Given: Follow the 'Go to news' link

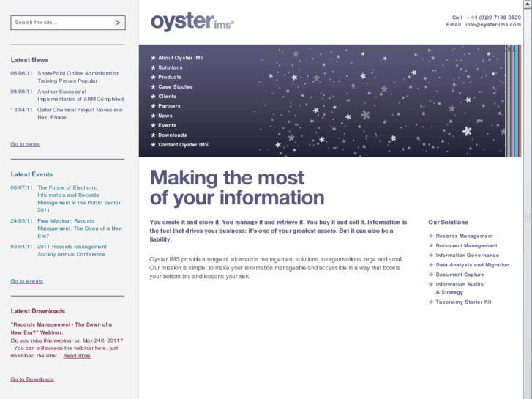Looking at the screenshot, I should [x=25, y=144].
